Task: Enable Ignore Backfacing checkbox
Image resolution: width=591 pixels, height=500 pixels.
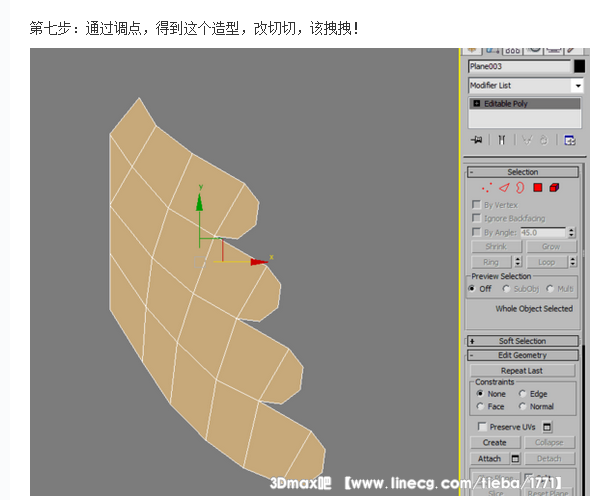Action: click(476, 218)
